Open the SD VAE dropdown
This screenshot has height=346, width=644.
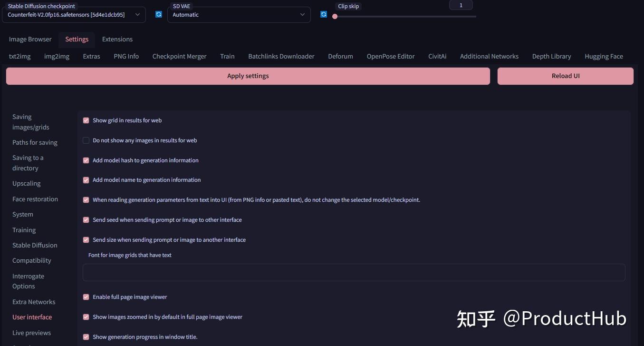tap(302, 14)
